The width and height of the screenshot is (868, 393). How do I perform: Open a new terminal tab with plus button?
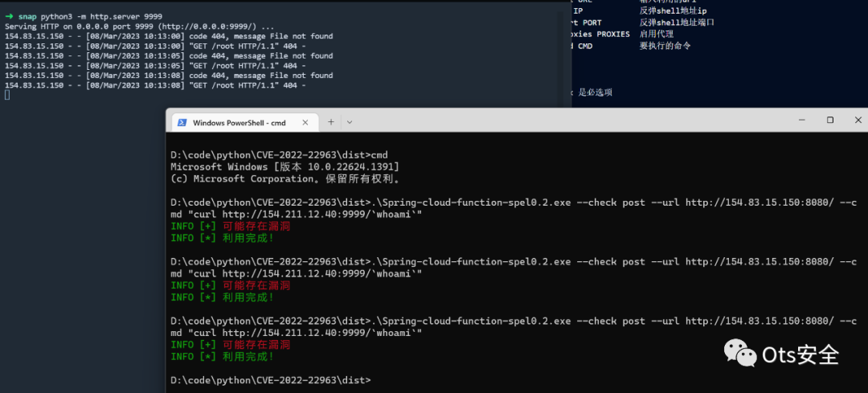pyautogui.click(x=331, y=122)
